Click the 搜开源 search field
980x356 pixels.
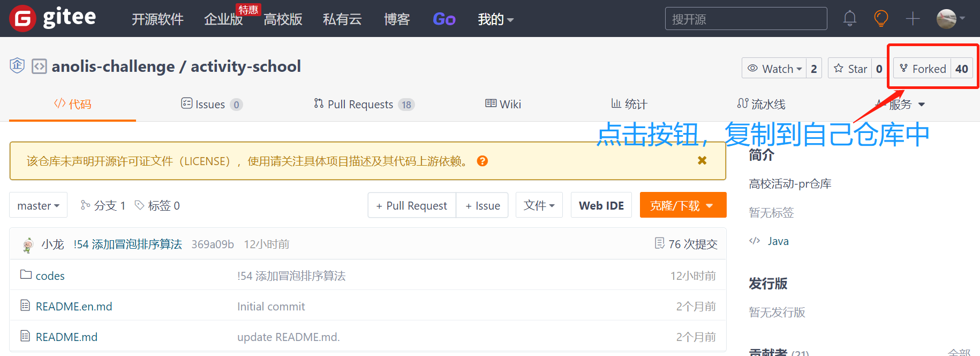tap(746, 19)
